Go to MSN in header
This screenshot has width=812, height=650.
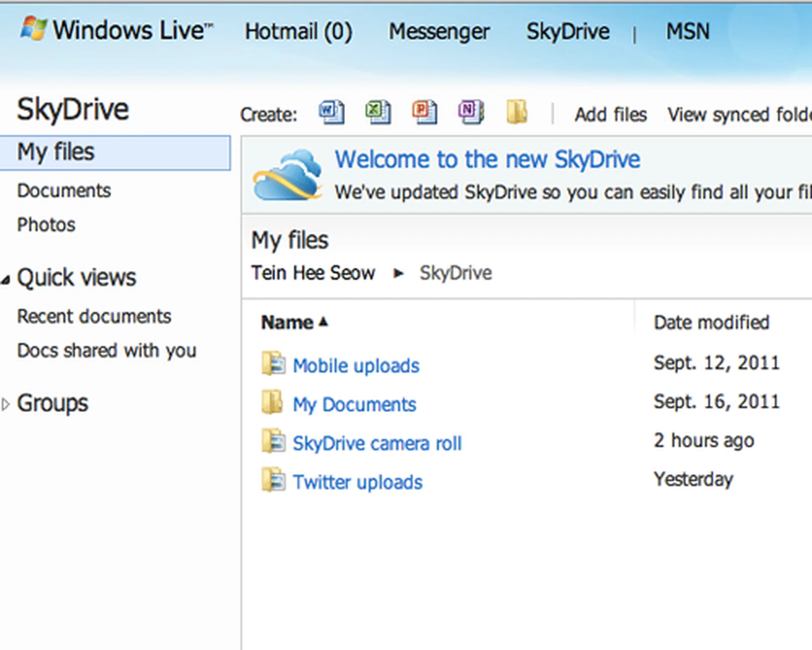[688, 31]
